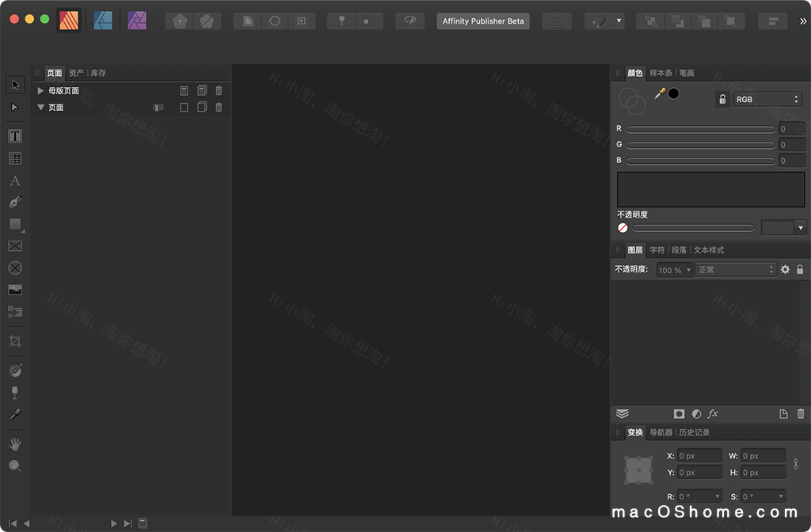Click the X position input field in Transform panel
The width and height of the screenshot is (811, 532).
click(x=699, y=455)
